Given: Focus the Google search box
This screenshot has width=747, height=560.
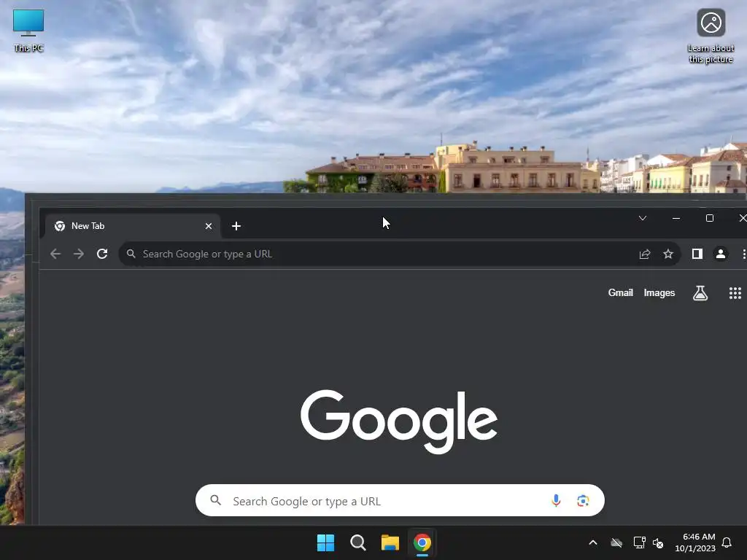Looking at the screenshot, I should point(400,500).
